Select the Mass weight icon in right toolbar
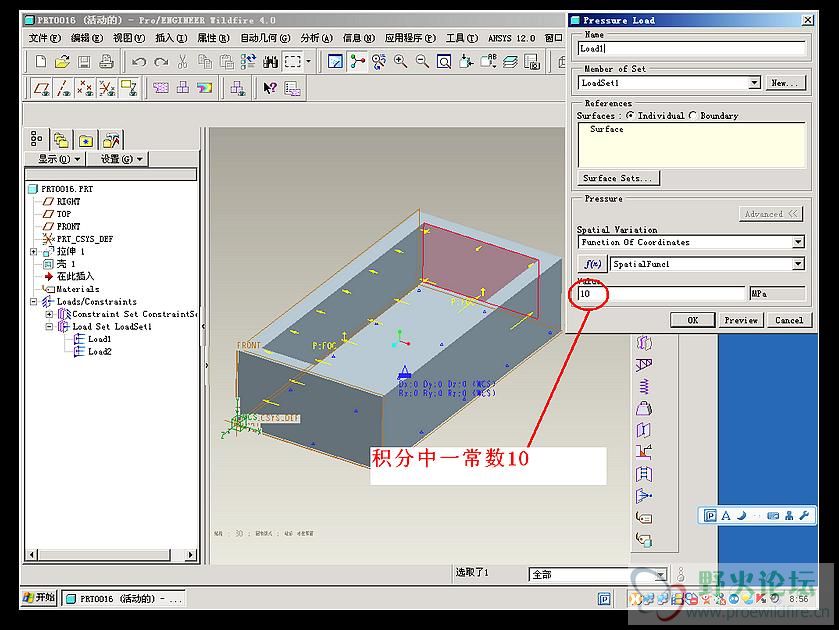 click(x=644, y=408)
